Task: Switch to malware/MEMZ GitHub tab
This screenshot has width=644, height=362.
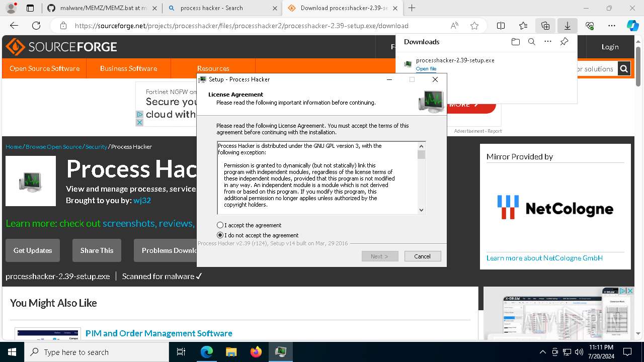Action: click(x=102, y=8)
